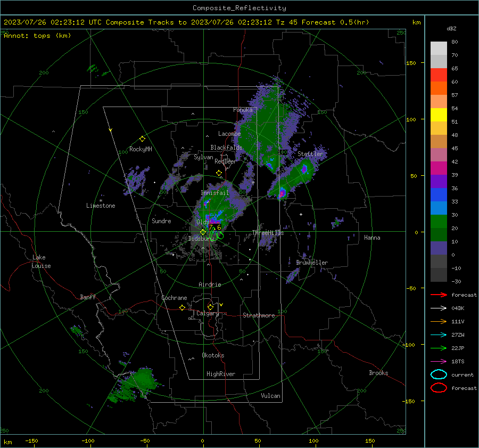
Task: Click the cyan current ellipse icon
Action: [x=439, y=374]
